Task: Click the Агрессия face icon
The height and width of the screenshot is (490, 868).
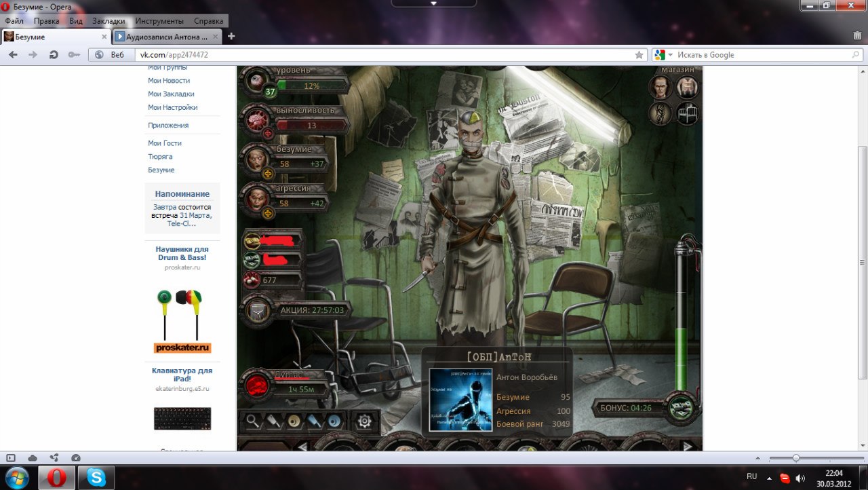Action: click(256, 198)
